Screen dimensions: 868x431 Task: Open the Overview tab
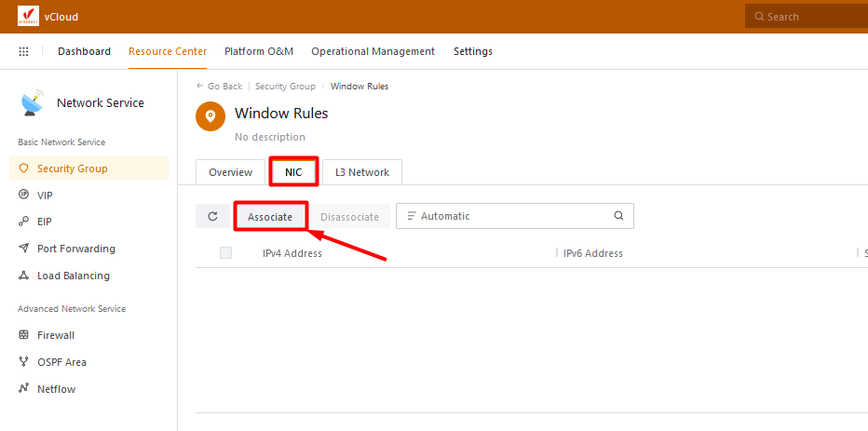tap(230, 172)
